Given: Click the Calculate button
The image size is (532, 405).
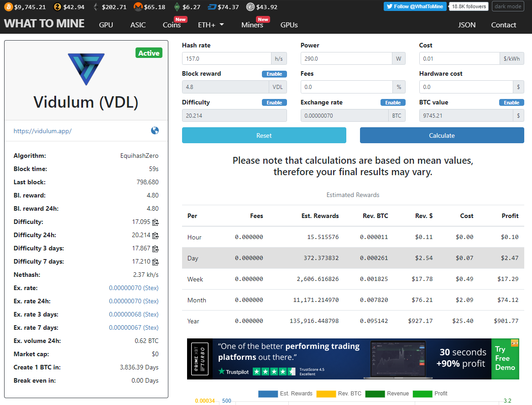Looking at the screenshot, I should pyautogui.click(x=442, y=135).
